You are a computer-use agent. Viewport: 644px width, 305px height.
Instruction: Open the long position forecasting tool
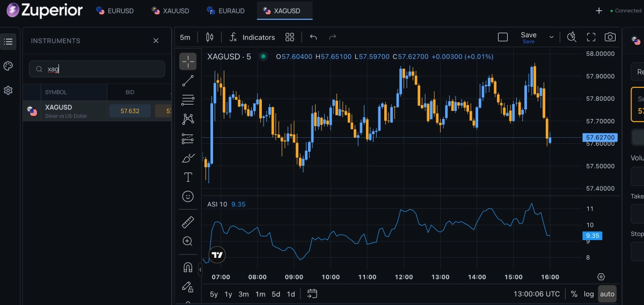pos(188,139)
